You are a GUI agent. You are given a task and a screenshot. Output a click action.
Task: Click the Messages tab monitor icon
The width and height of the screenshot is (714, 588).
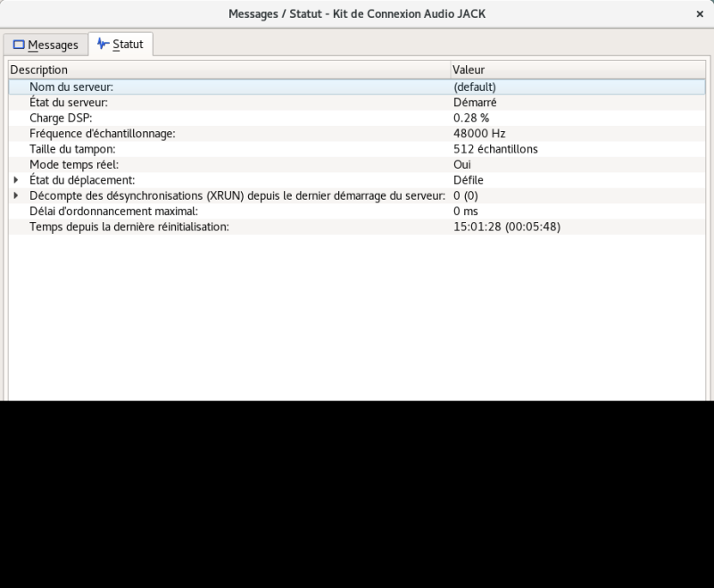pyautogui.click(x=19, y=45)
